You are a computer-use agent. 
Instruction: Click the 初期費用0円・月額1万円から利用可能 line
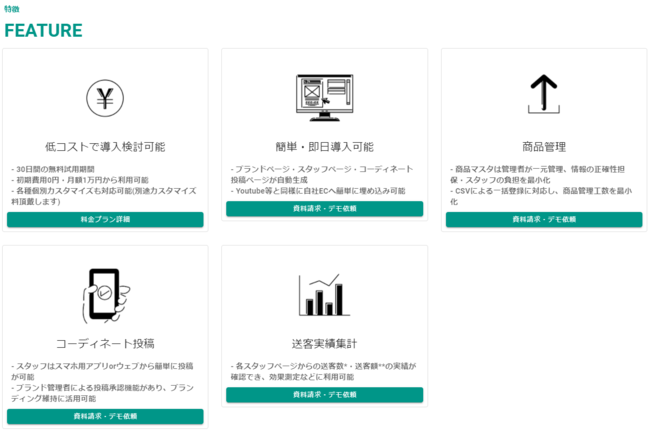pos(80,180)
